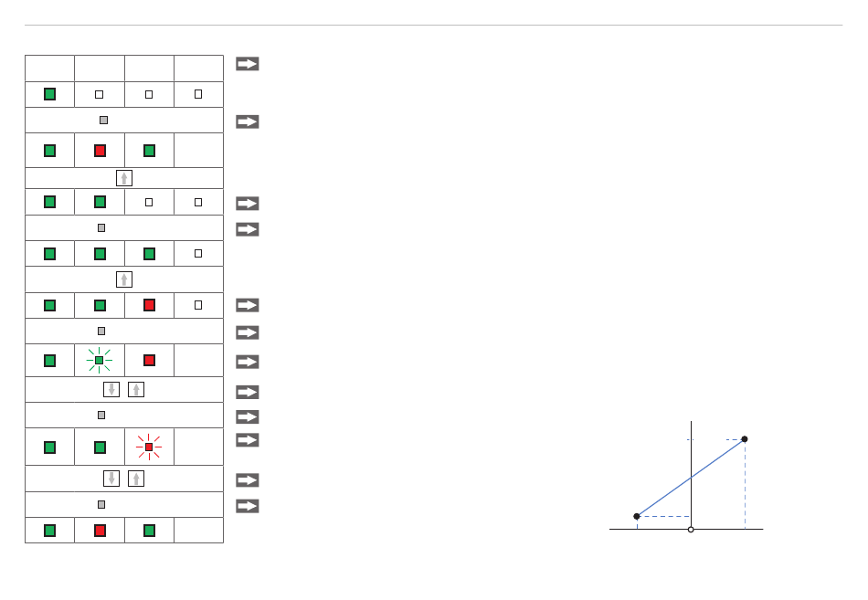This screenshot has height=600, width=868.
Task: Click the single up-arrow key under three green LEDs
Action: coord(124,279)
